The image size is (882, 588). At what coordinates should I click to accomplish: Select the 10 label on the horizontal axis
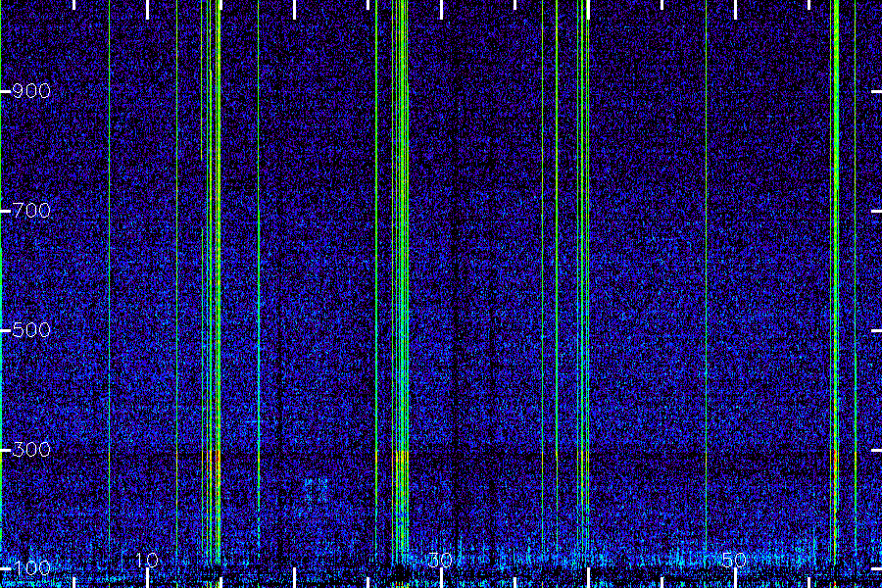(x=147, y=560)
